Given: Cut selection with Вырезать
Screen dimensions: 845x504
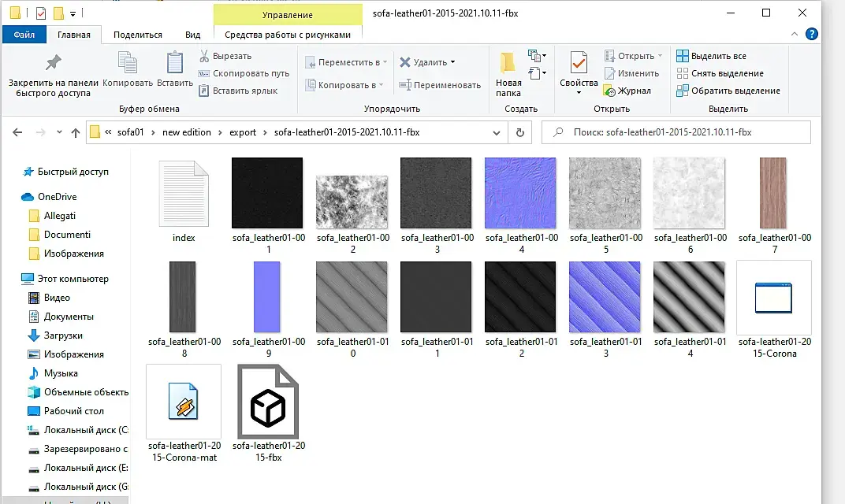Looking at the screenshot, I should coord(225,56).
